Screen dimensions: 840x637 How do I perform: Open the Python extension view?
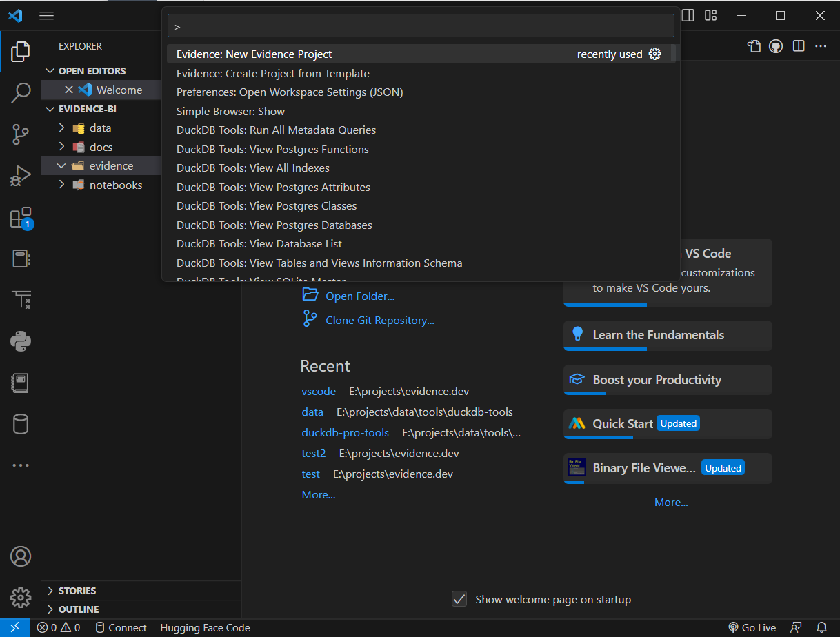(21, 341)
